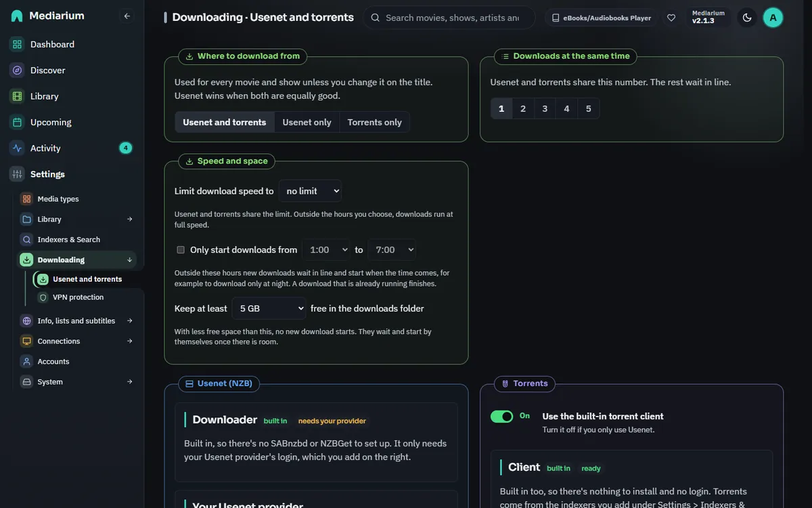This screenshot has height=508, width=812.
Task: Click the Mediarium logo icon
Action: [x=17, y=16]
